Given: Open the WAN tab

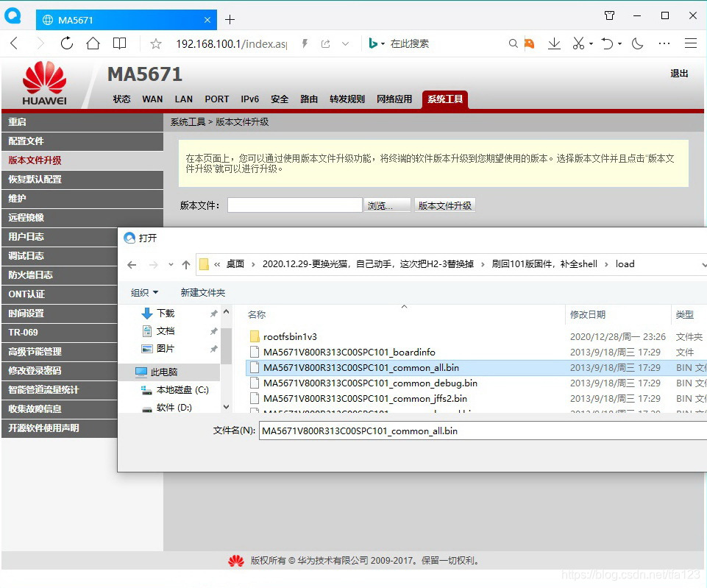Looking at the screenshot, I should 152,99.
